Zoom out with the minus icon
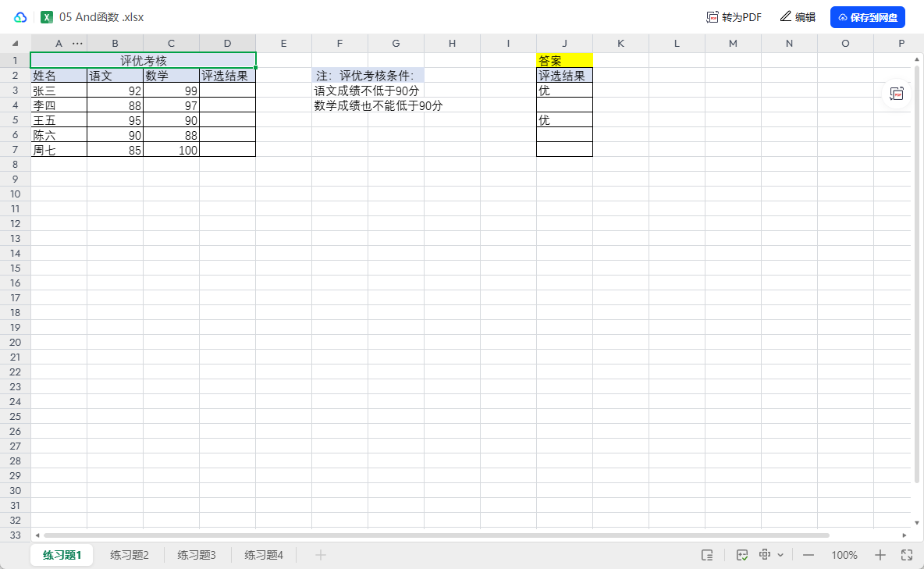The image size is (924, 569). 808,554
